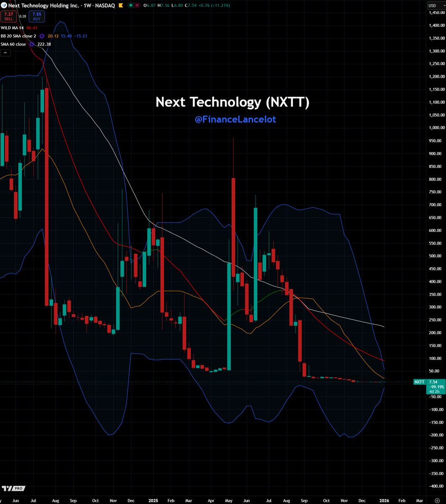
Task: Click the pink approximate-data indicator icon
Action: coord(137,5)
